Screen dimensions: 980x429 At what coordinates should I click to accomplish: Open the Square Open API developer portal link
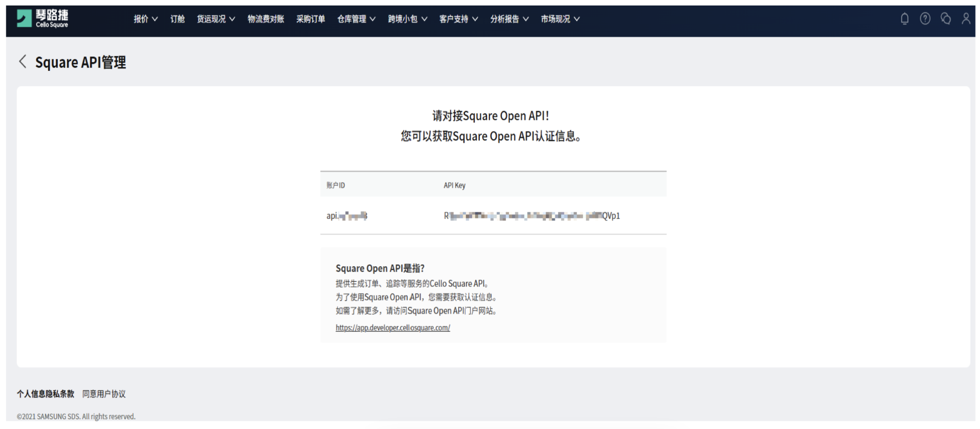392,327
